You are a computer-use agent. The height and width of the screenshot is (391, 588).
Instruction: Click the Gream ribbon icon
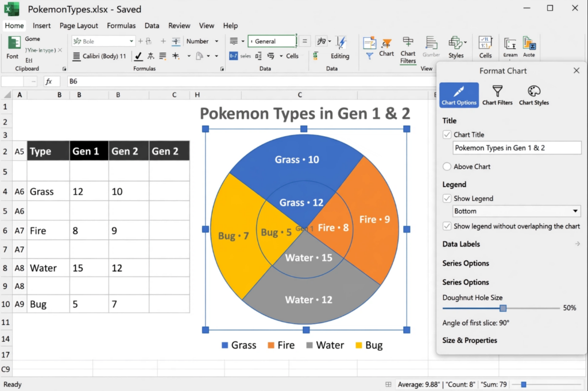[510, 44]
